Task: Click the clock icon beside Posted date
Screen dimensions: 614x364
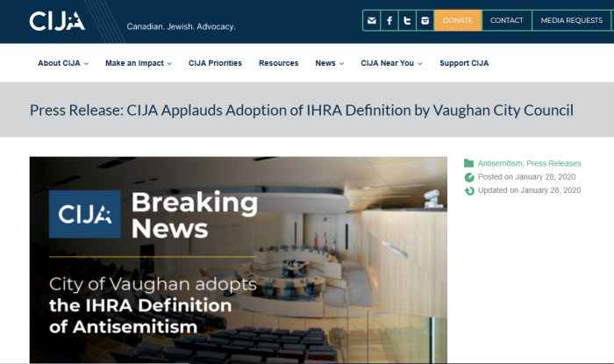Action: coord(469,177)
